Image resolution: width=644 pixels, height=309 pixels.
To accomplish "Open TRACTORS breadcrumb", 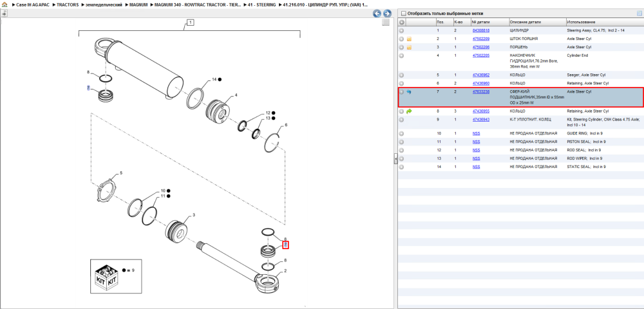I will pos(68,5).
